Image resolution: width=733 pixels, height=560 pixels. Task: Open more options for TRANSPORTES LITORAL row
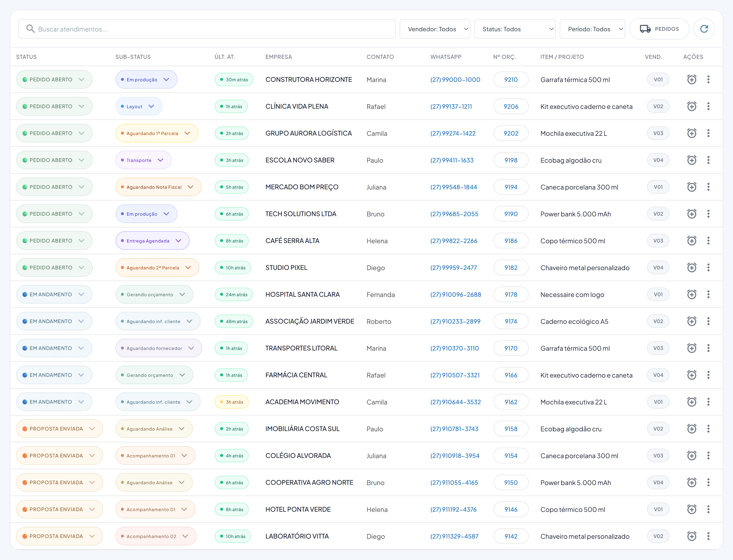[708, 348]
